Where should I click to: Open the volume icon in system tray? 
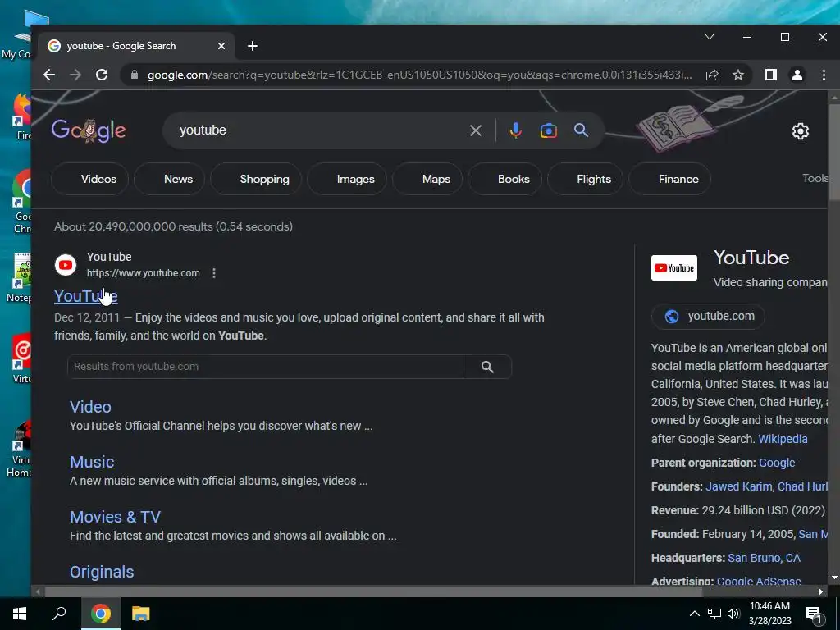(733, 614)
